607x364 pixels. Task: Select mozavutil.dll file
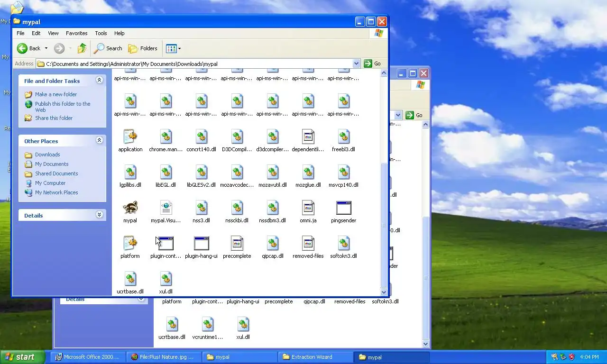point(273,172)
